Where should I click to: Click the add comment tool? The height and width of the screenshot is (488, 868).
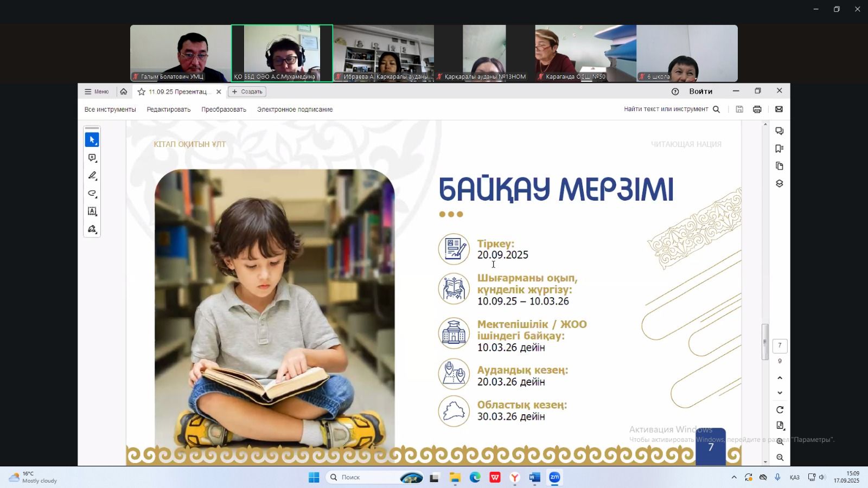coord(92,158)
